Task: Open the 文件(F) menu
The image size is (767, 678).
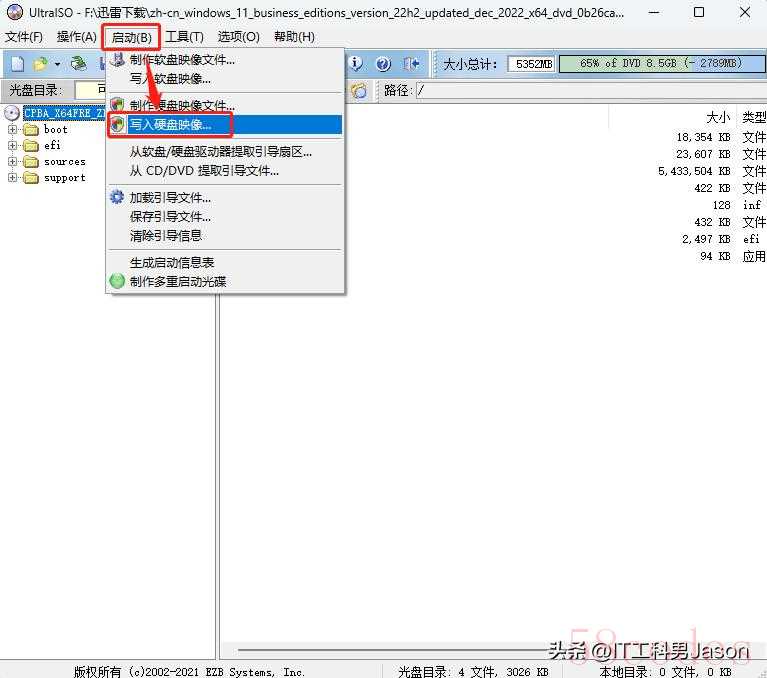Action: (23, 37)
